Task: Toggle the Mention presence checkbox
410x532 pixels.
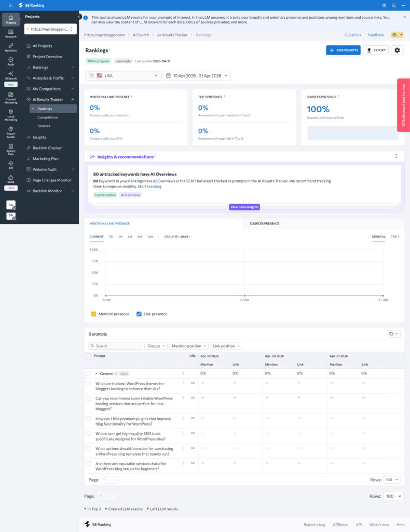Action: 94,314
